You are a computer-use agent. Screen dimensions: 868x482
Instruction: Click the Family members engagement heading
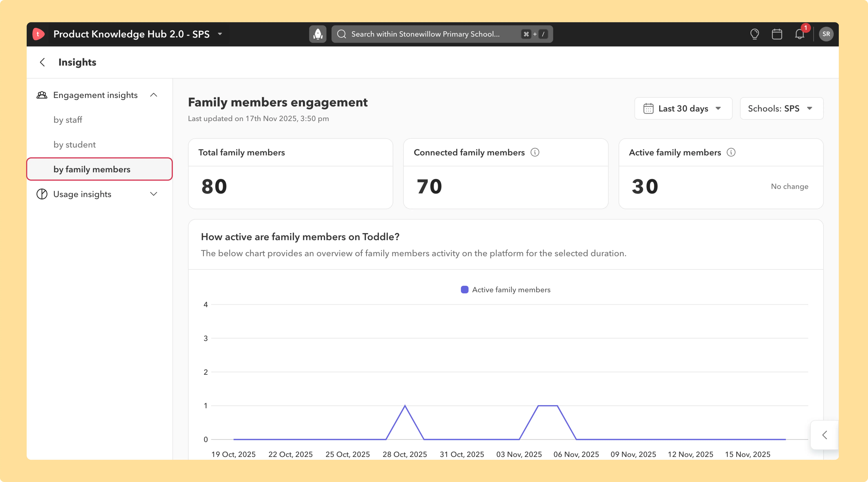[x=278, y=102]
